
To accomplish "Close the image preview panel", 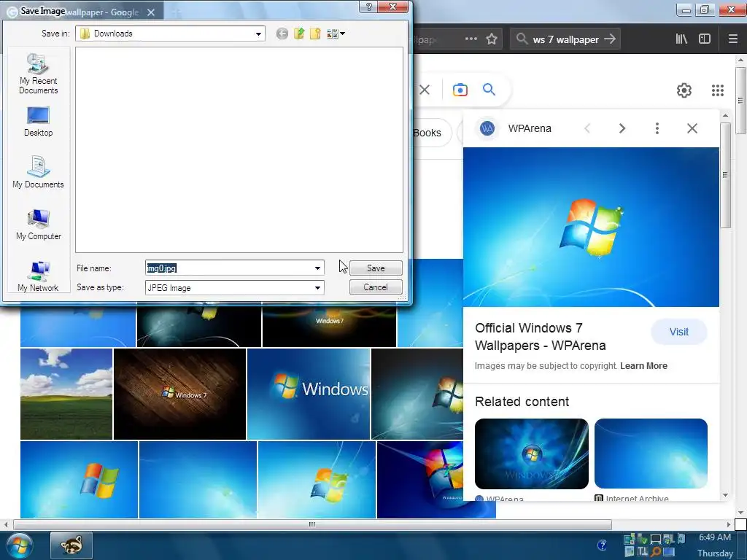I will coord(692,128).
